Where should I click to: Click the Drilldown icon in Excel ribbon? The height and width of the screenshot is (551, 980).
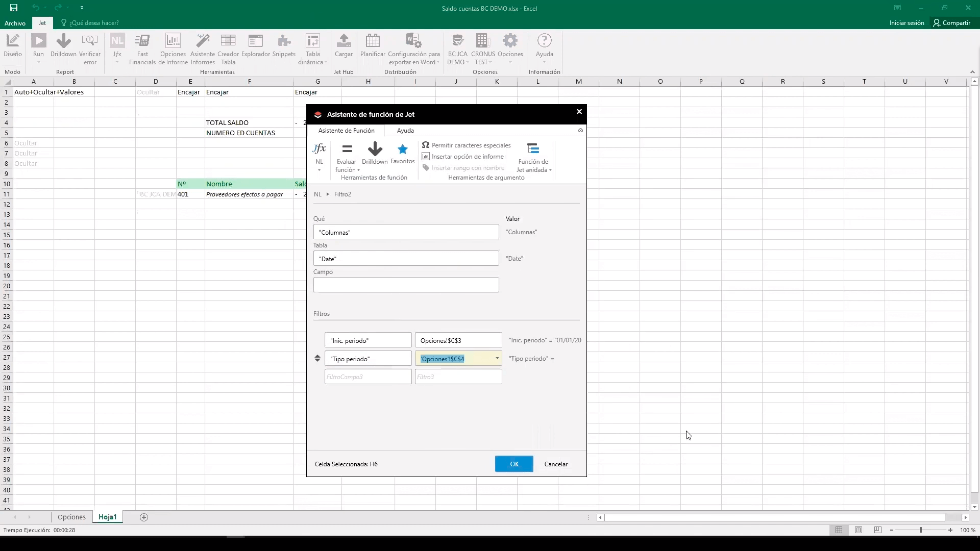(x=63, y=42)
